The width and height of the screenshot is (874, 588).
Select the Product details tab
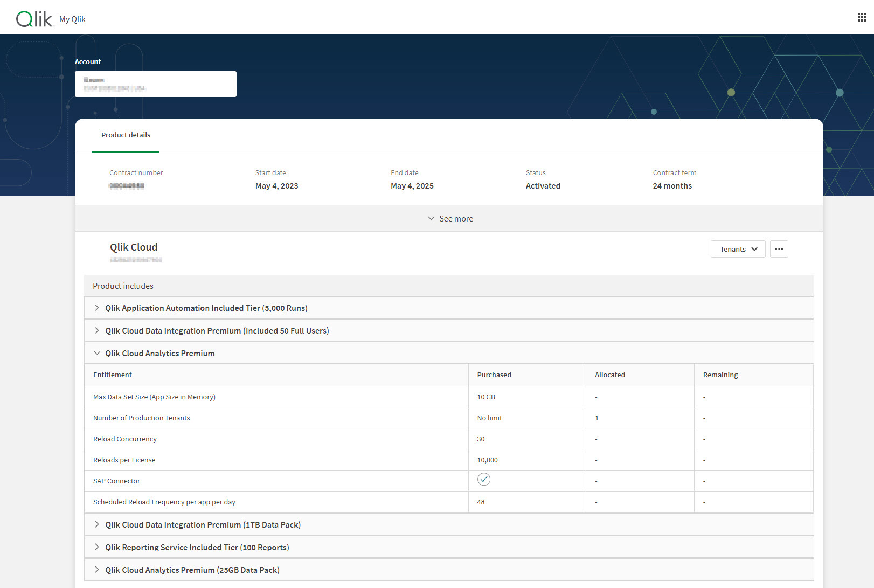[x=126, y=135]
